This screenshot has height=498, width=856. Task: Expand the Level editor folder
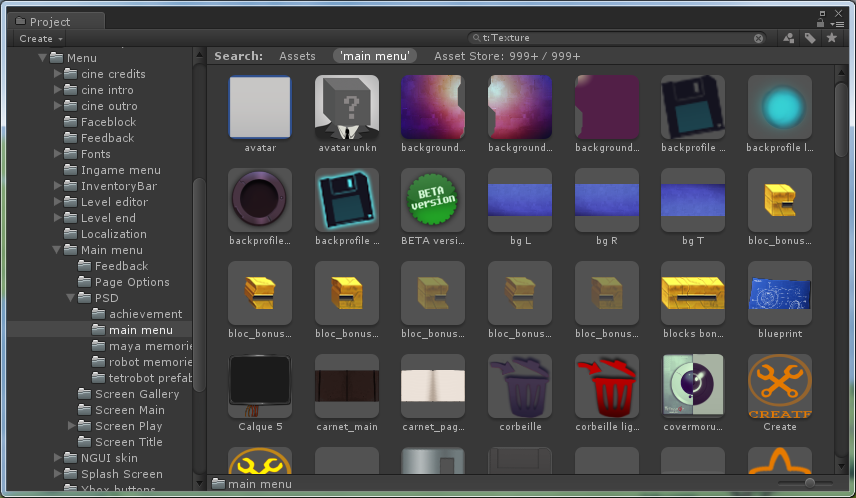coord(57,201)
